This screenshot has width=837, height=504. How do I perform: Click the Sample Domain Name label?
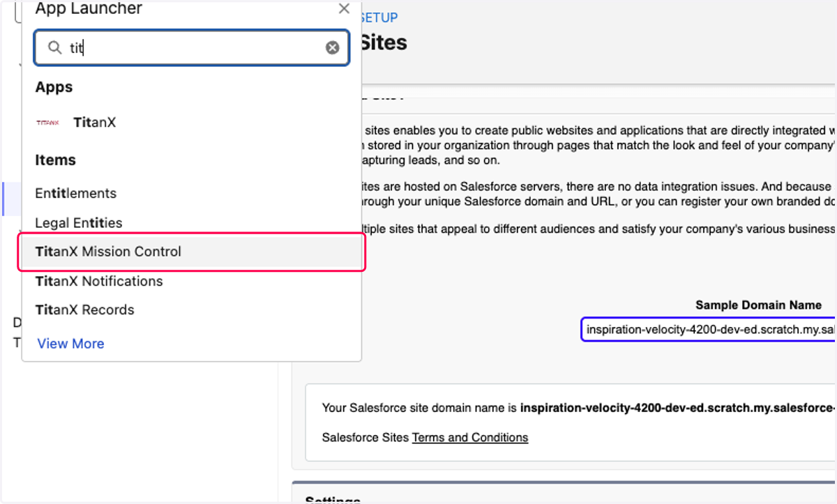758,305
